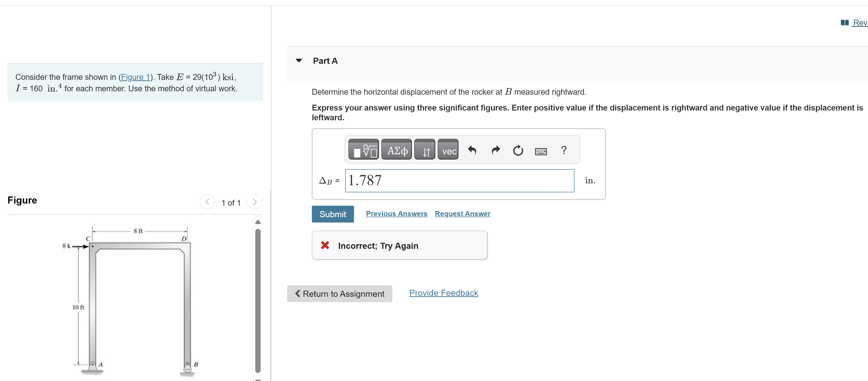Open the Figure 1 hyperlink

point(135,77)
